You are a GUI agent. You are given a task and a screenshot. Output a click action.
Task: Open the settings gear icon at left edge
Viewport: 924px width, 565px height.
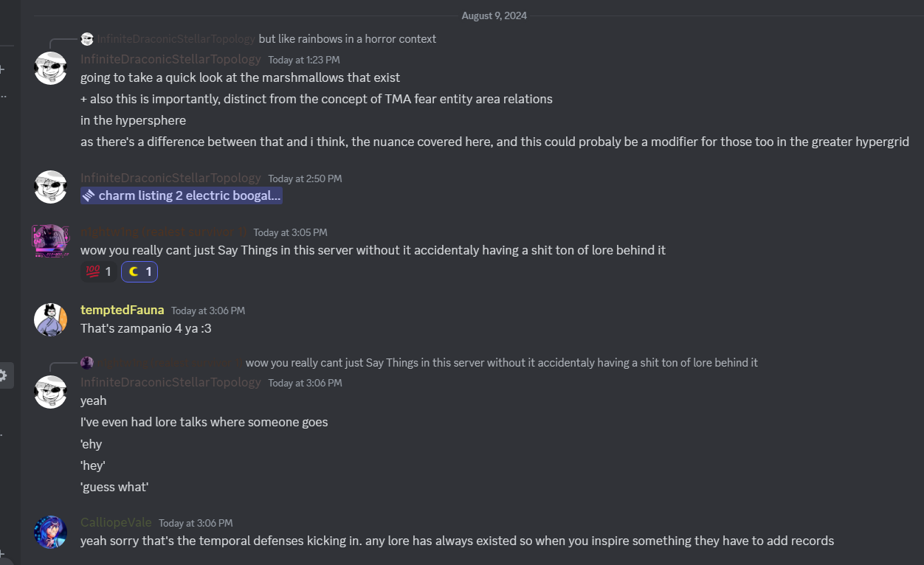[x=3, y=375]
